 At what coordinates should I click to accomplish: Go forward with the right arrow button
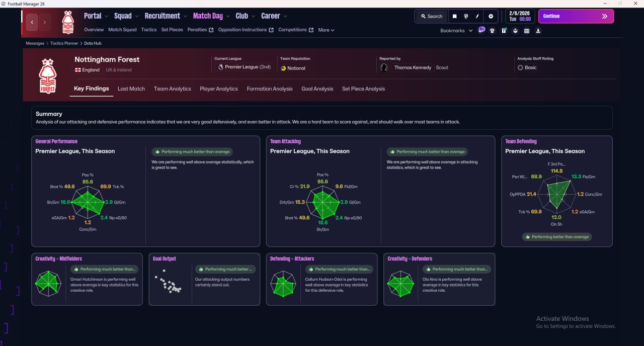[45, 22]
